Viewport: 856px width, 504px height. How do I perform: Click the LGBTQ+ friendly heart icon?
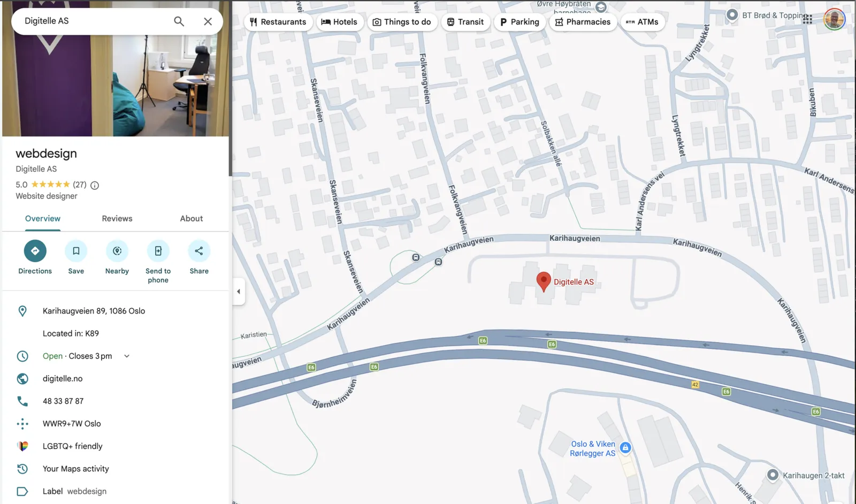pos(22,446)
